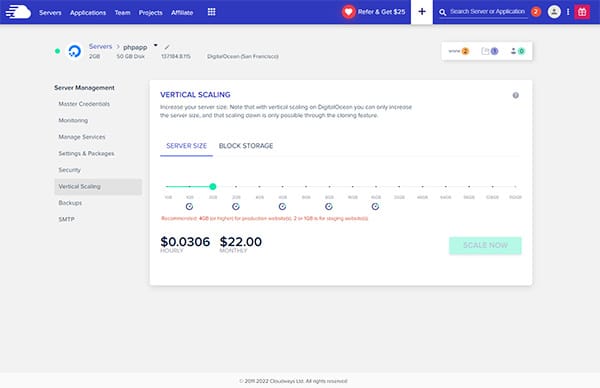Click the Search Server or Application field
Screen dimensions: 600x388
(x=487, y=12)
